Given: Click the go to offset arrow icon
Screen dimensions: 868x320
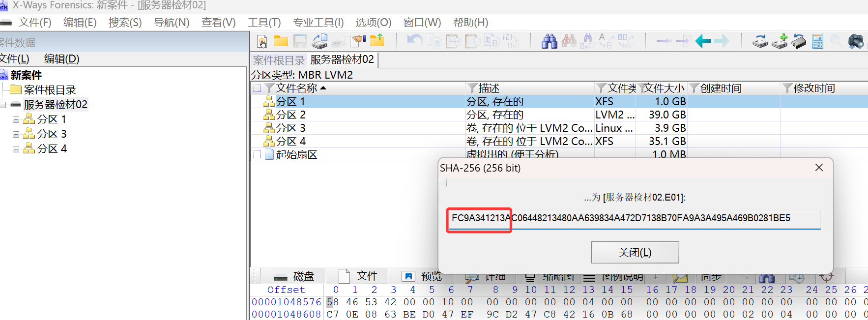Looking at the screenshot, I should click(x=664, y=41).
